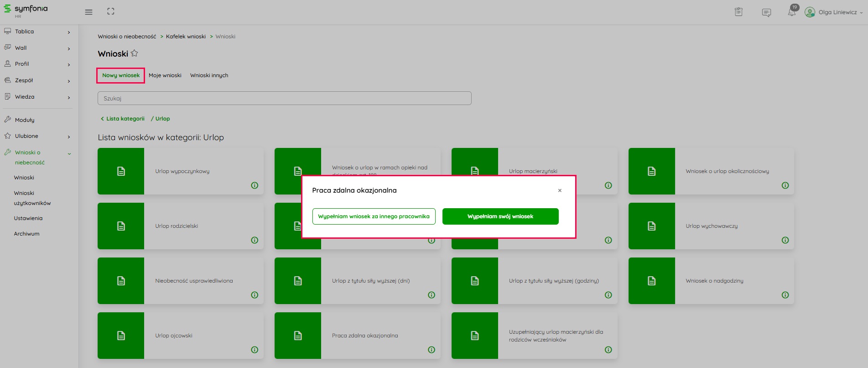Click info icon on Wniosek o nadgodziny tile

tap(785, 295)
